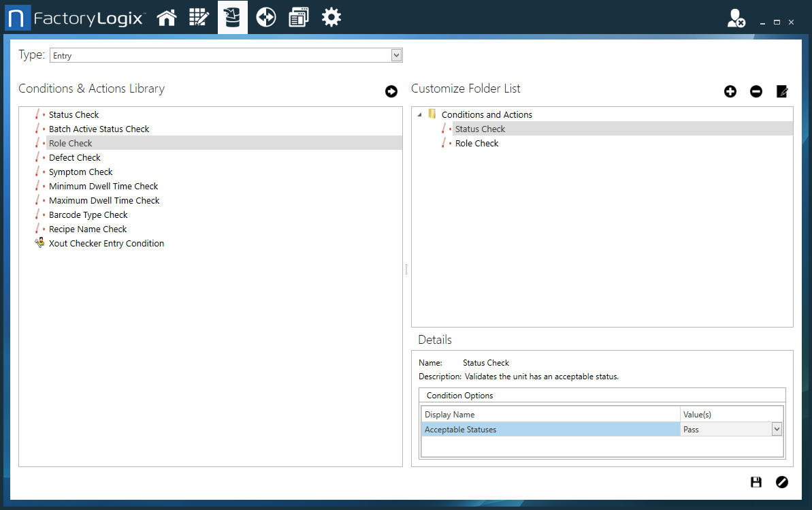Edit the folder using the pencil icon

pos(781,91)
